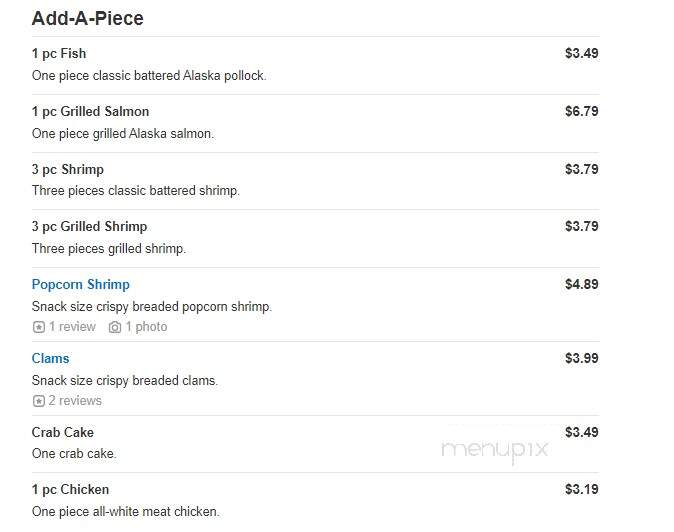The width and height of the screenshot is (674, 532).
Task: Click the 1 pc Grilled Salmon item title
Action: (90, 112)
